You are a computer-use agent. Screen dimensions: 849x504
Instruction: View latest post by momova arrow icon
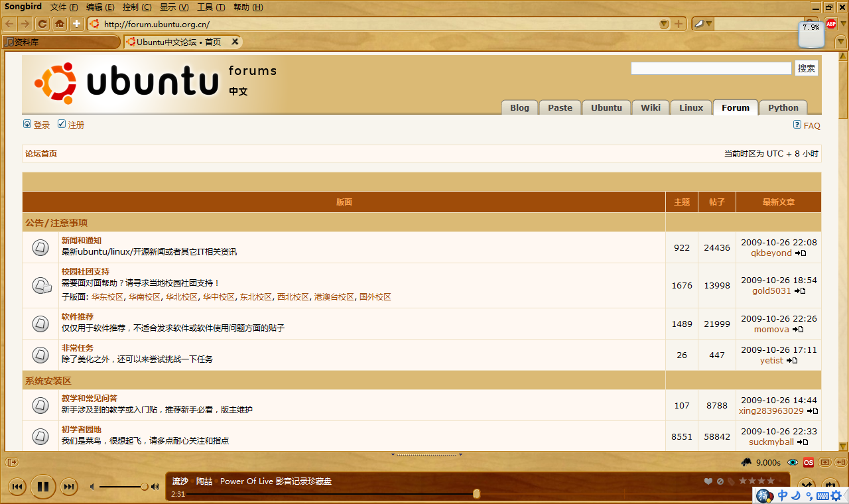point(798,330)
